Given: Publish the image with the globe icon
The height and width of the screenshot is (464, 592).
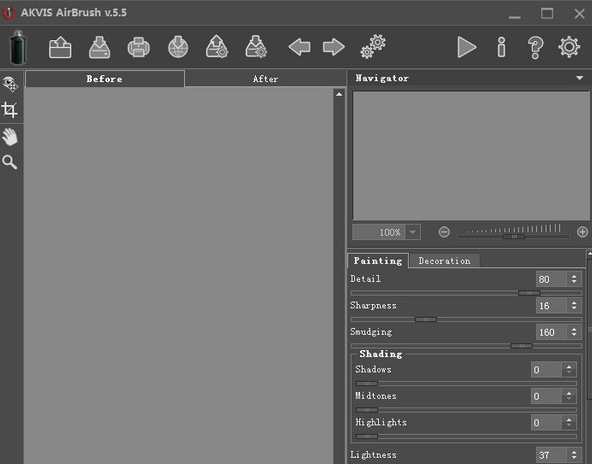Looking at the screenshot, I should click(178, 47).
